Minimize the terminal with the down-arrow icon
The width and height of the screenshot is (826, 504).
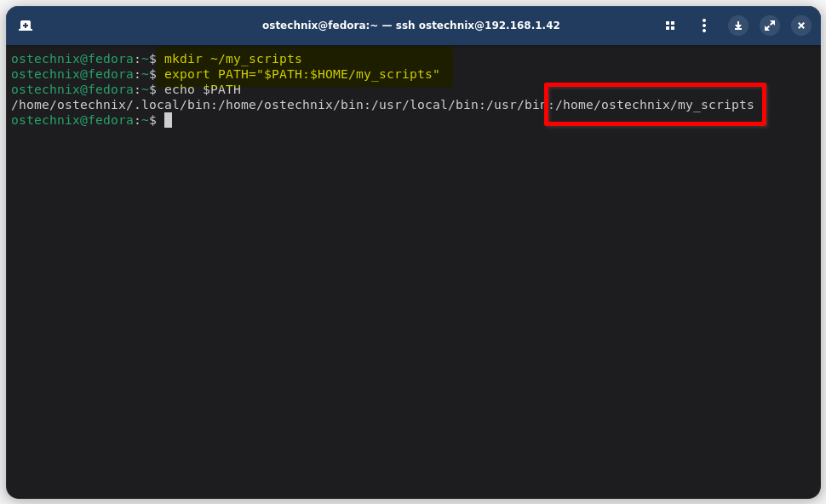738,26
